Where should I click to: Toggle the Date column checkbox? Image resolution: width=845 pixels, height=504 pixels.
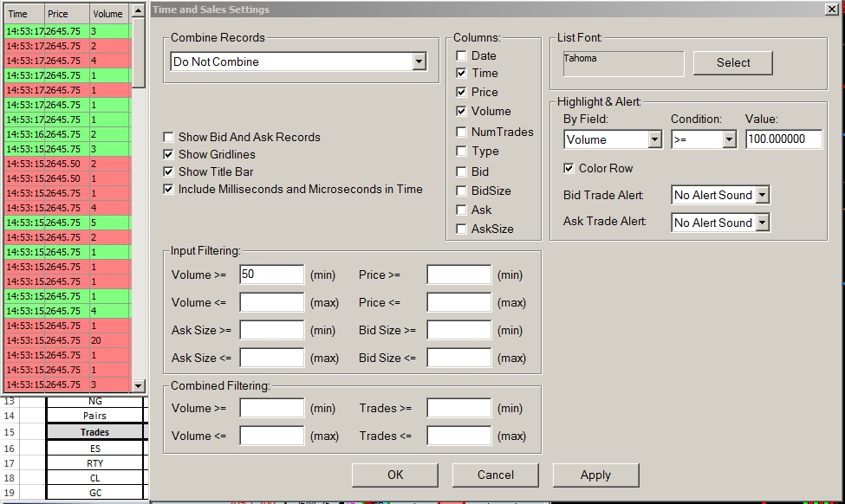click(x=462, y=55)
